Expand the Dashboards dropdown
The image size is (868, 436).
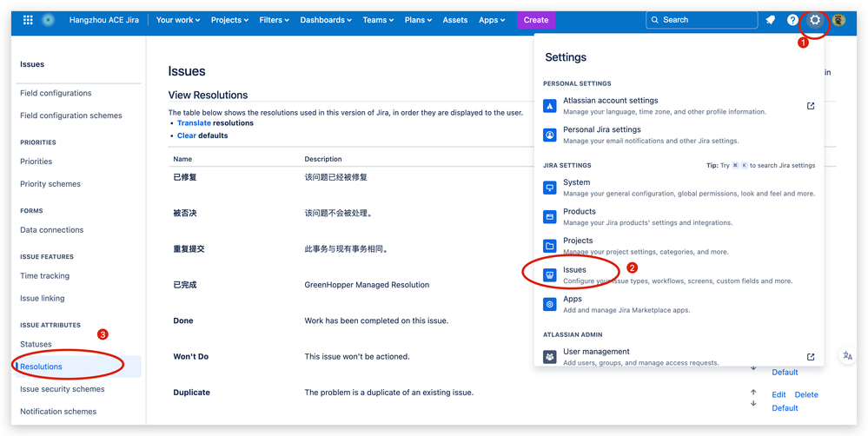[326, 20]
